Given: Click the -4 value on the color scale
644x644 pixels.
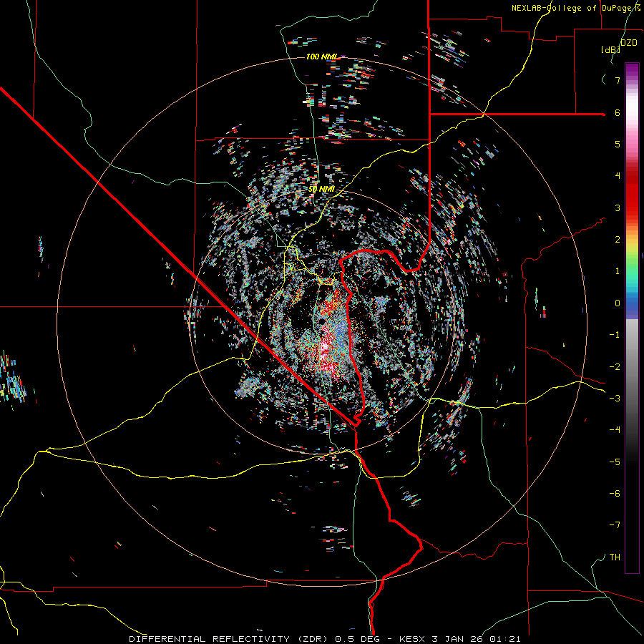Looking at the screenshot, I should coord(615,430).
